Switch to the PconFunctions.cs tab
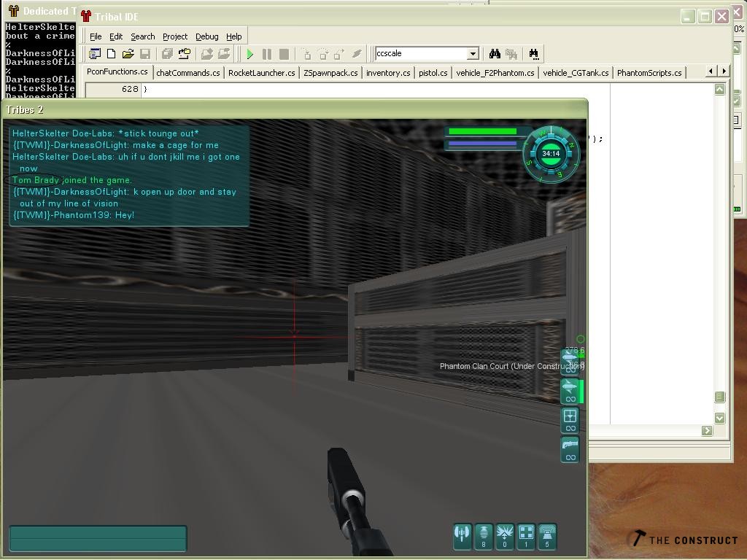 117,72
